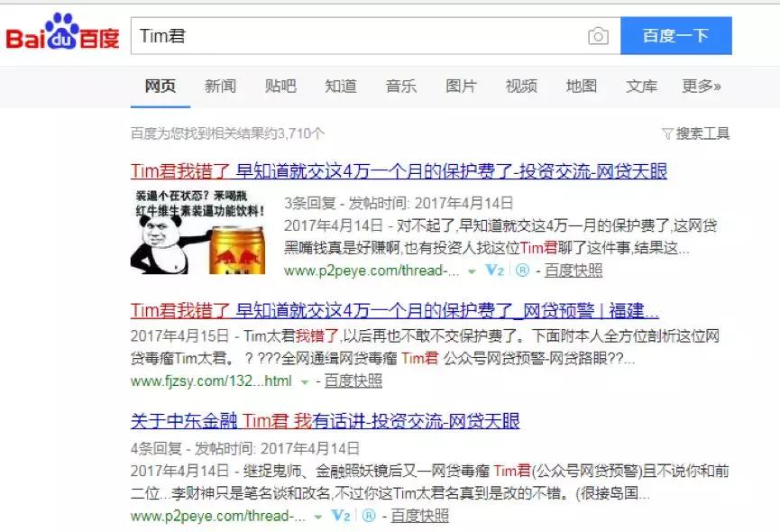Image resolution: width=780 pixels, height=532 pixels.
Task: Select the 贴吧 tab
Action: [x=280, y=86]
